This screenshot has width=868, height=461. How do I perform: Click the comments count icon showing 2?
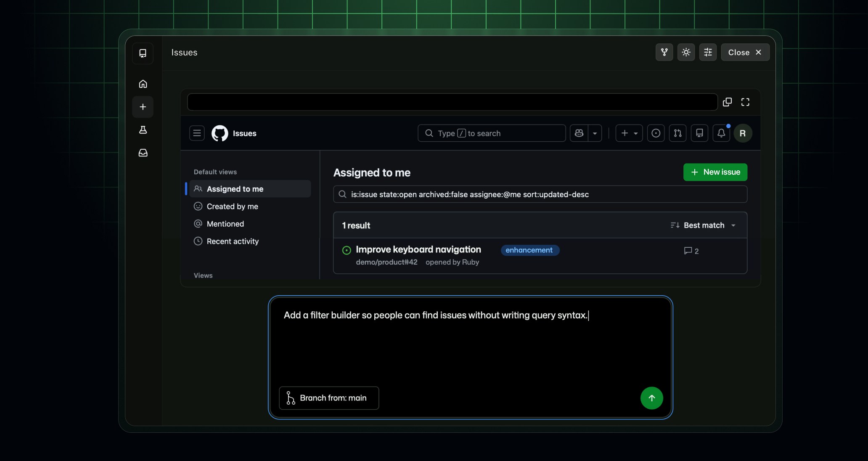691,251
